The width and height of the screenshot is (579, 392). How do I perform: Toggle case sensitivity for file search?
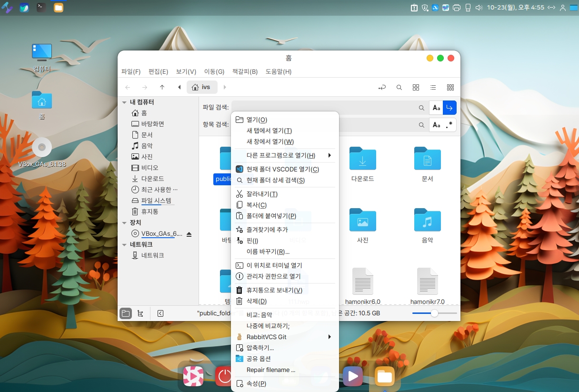coord(436,108)
